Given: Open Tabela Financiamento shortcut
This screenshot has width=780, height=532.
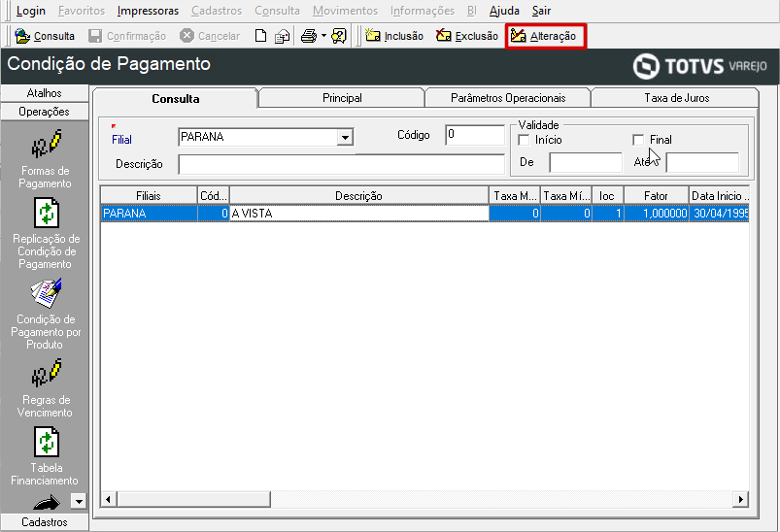Looking at the screenshot, I should (x=45, y=456).
